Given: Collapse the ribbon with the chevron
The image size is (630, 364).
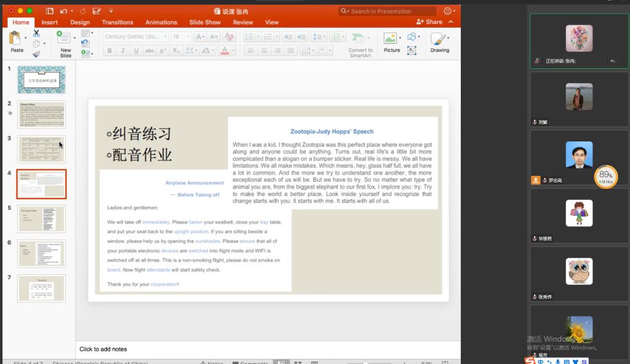Looking at the screenshot, I should tap(451, 22).
